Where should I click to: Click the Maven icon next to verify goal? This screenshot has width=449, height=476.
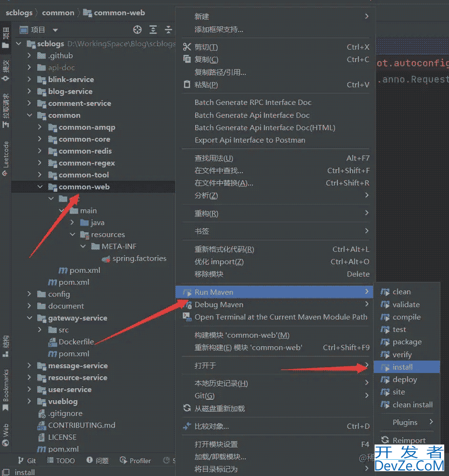point(385,354)
